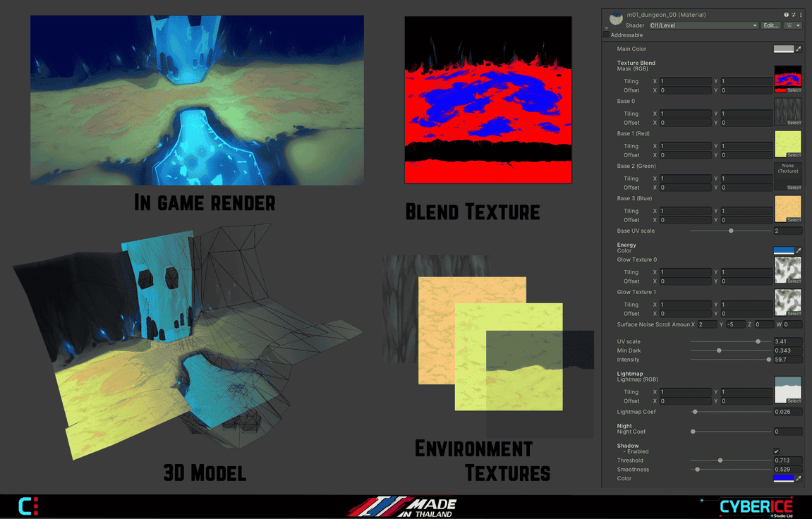This screenshot has width=812, height=519.
Task: Pick Main Color with the eyedropper
Action: click(799, 49)
